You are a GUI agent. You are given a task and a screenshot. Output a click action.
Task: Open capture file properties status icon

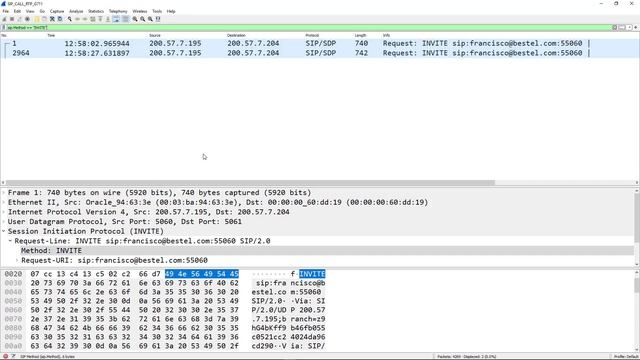pos(13,356)
